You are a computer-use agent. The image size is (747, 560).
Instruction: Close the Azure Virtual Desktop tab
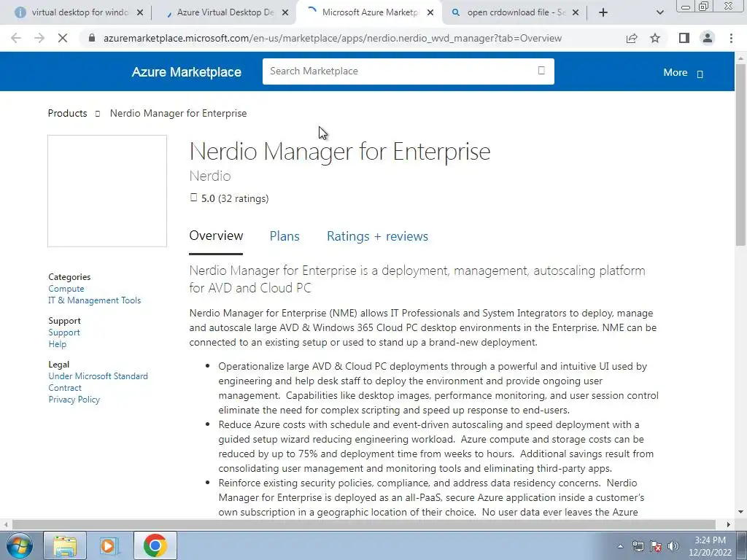coord(285,13)
